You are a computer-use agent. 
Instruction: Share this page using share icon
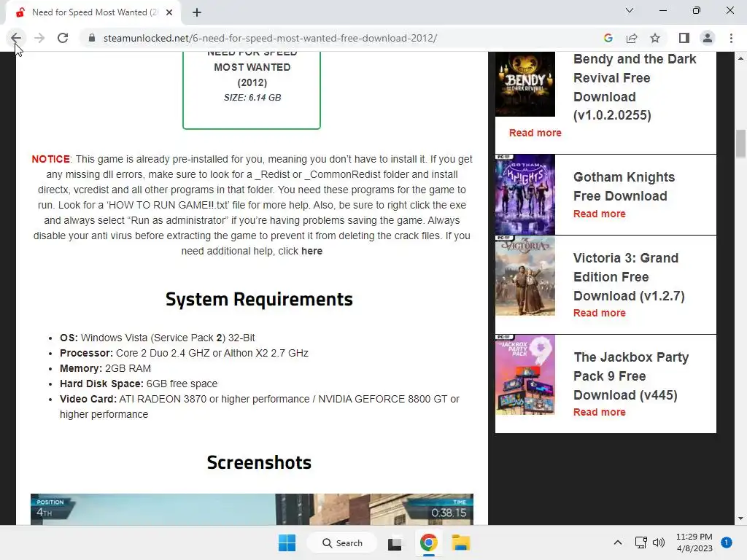pos(632,38)
